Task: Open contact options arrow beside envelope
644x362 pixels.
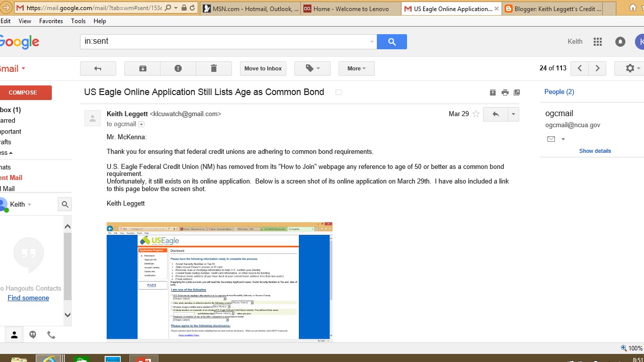Action: click(x=563, y=139)
